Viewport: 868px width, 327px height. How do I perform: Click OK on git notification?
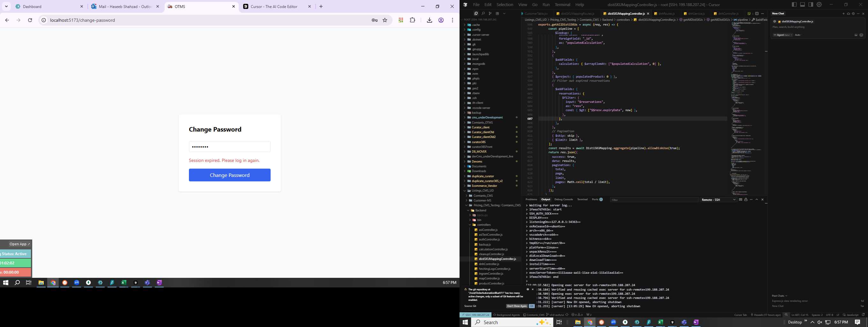point(532,306)
